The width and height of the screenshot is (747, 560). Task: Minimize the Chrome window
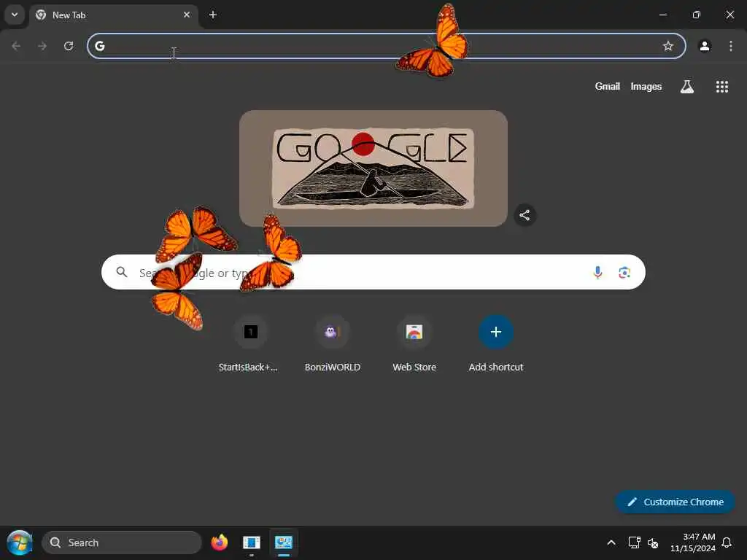pos(662,15)
